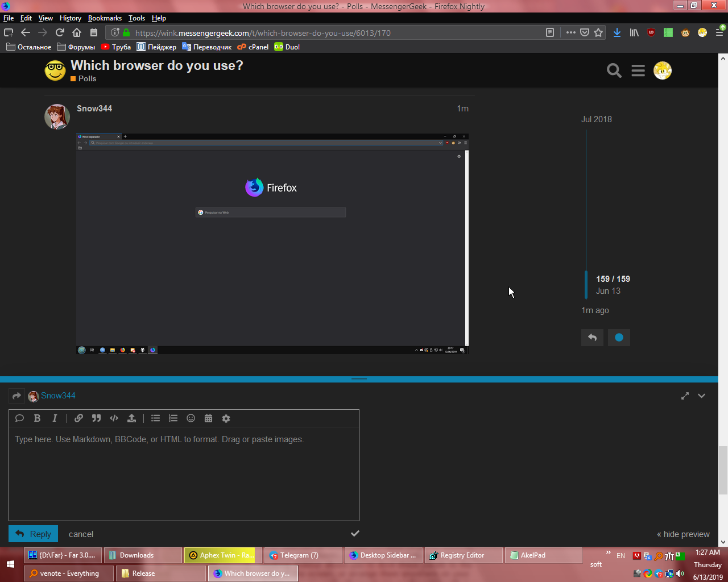
Task: Quote the whole post with the speech bubble
Action: click(19, 418)
